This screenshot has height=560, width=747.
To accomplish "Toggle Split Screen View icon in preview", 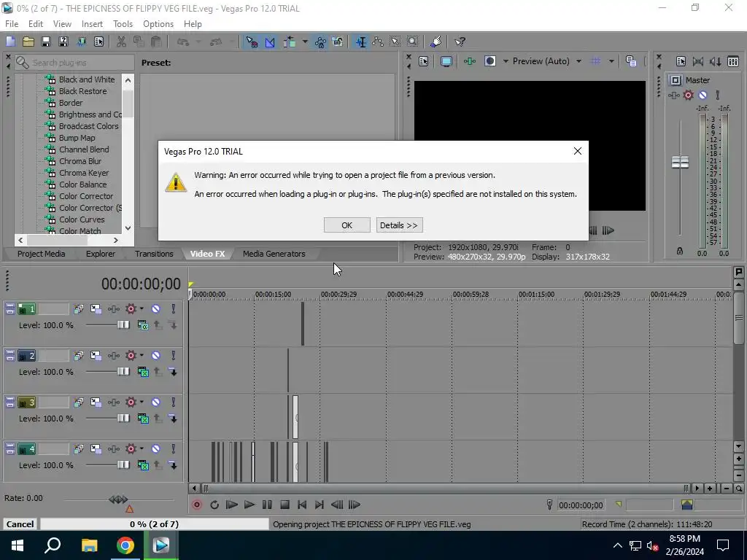I will coord(489,61).
